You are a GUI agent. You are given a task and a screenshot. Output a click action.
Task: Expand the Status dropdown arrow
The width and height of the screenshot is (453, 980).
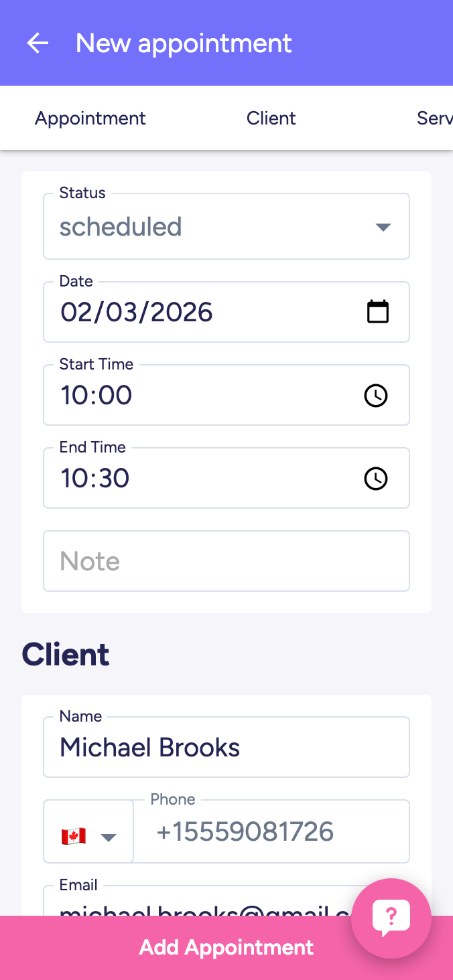click(x=383, y=227)
